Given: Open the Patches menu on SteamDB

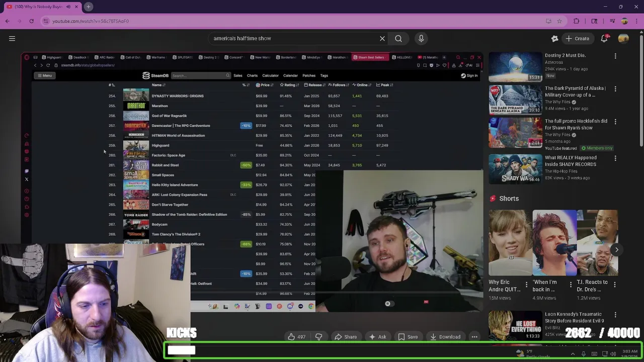Looking at the screenshot, I should (309, 76).
